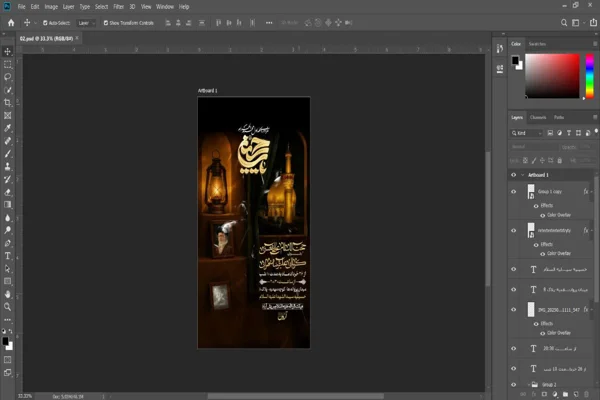Open the Share icon at top right

(x=593, y=23)
